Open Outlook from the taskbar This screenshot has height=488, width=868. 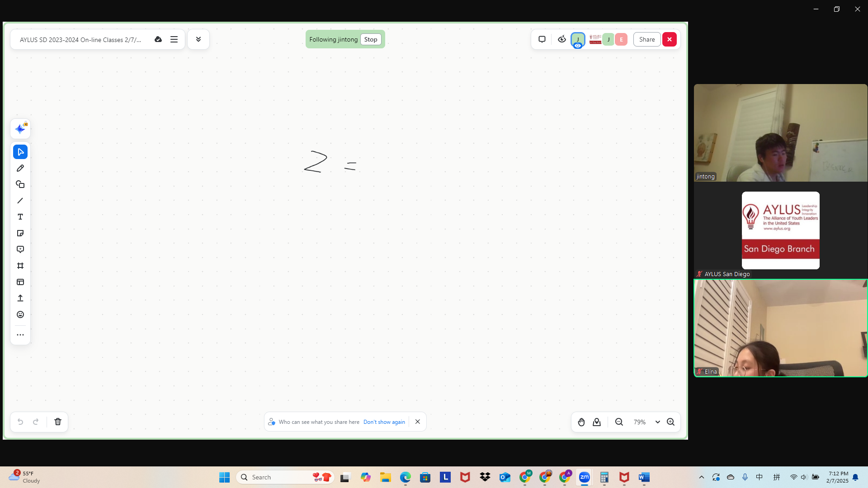(x=505, y=477)
